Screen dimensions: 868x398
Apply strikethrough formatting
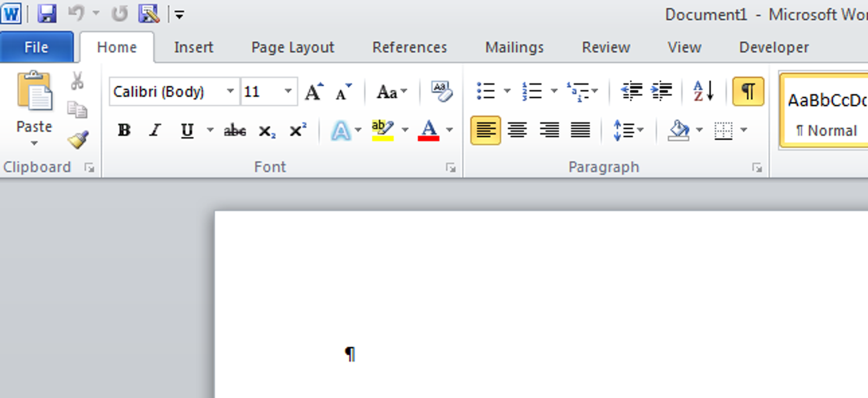[234, 130]
